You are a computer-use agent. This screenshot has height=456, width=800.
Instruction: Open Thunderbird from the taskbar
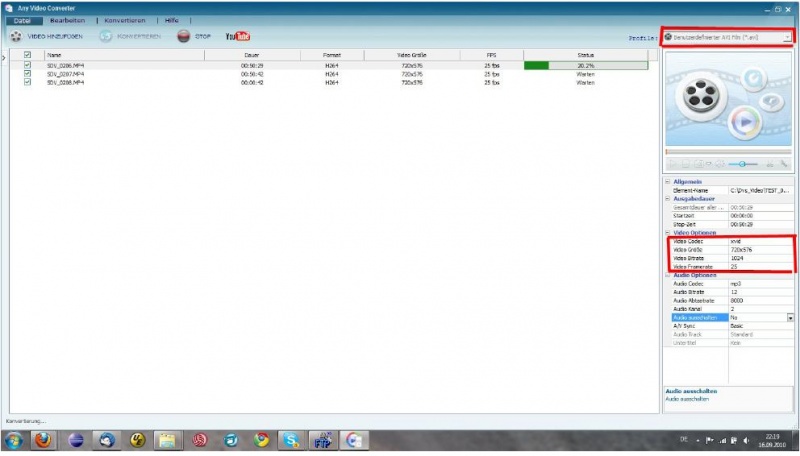[x=107, y=439]
